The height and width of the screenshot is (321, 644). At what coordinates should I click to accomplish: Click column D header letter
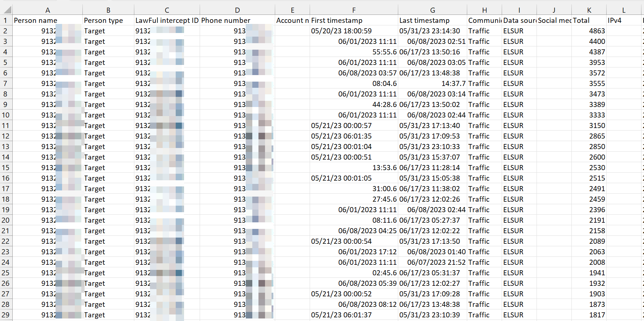pyautogui.click(x=237, y=10)
